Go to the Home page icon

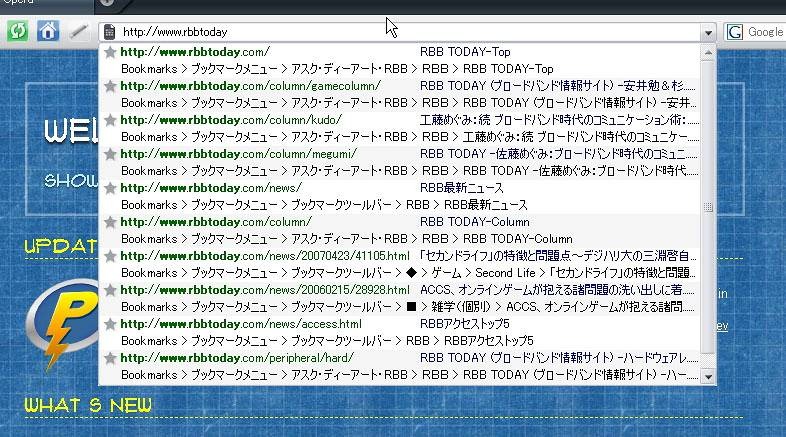[47, 32]
